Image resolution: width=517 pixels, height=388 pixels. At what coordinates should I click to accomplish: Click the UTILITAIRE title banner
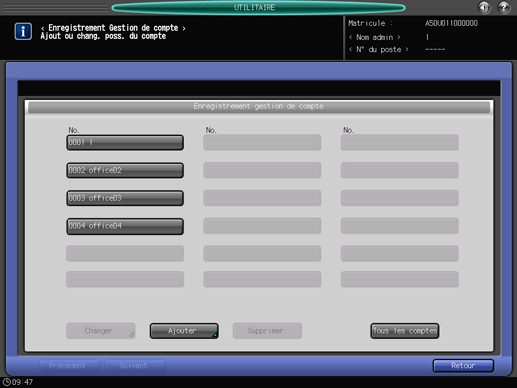coord(258,8)
